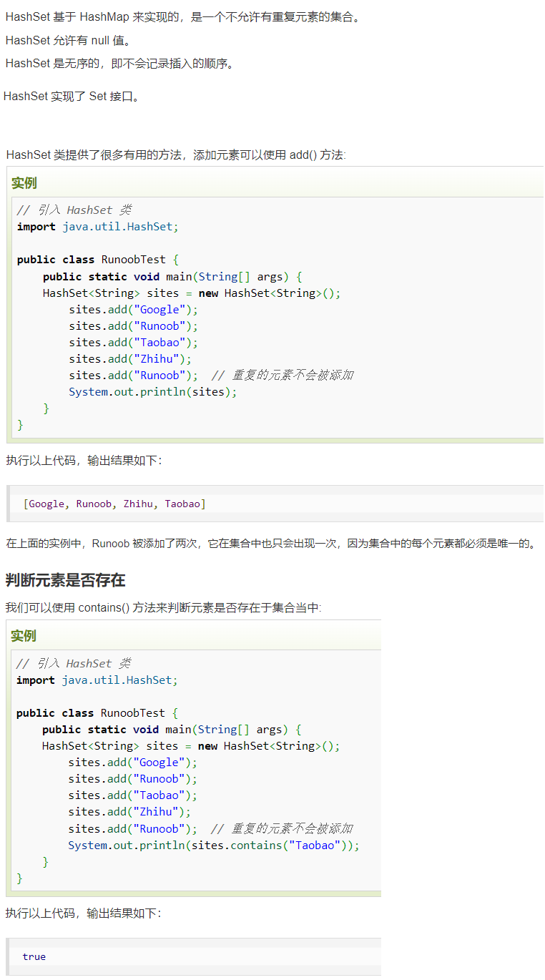
Task: Click second import java.util.HashSet line
Action: tap(97, 680)
